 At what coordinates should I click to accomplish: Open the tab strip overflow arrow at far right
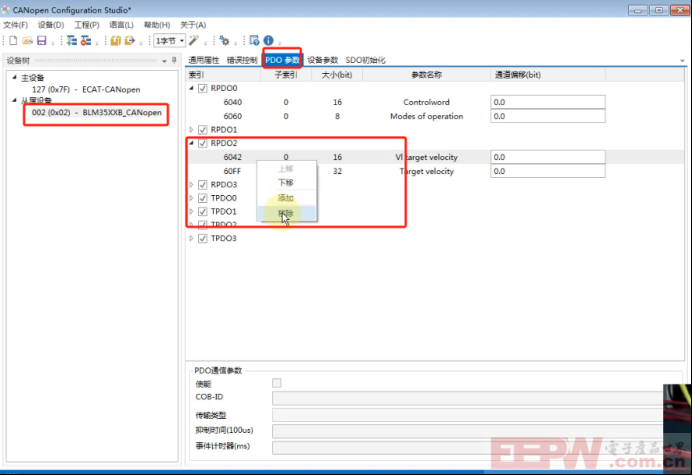(x=682, y=60)
